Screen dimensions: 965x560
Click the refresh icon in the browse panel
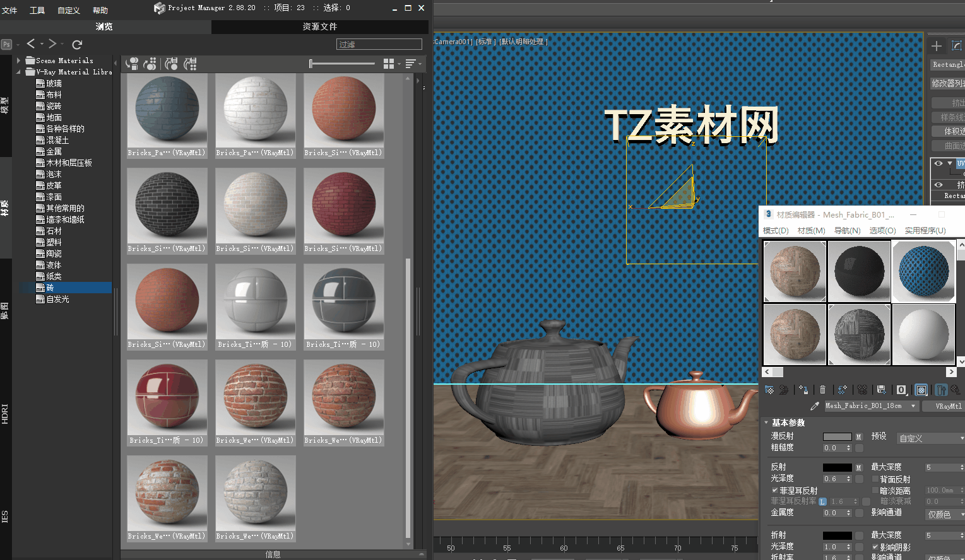click(x=76, y=44)
